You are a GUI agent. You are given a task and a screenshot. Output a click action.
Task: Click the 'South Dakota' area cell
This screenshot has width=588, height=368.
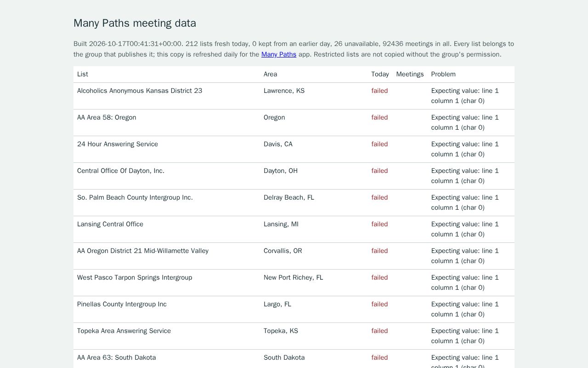tap(284, 357)
